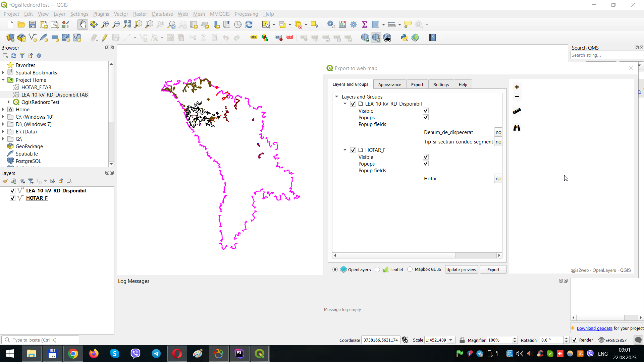Select the Pan Map hand tool

click(x=83, y=24)
